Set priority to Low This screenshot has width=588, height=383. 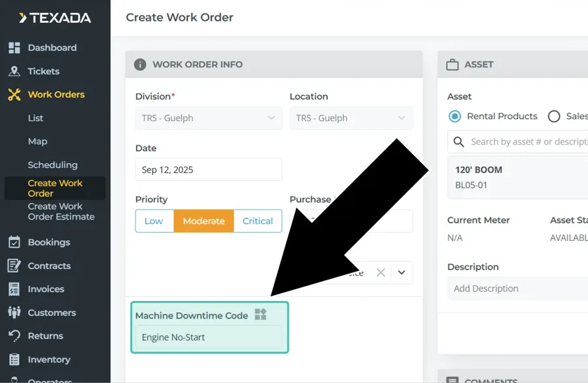click(154, 221)
